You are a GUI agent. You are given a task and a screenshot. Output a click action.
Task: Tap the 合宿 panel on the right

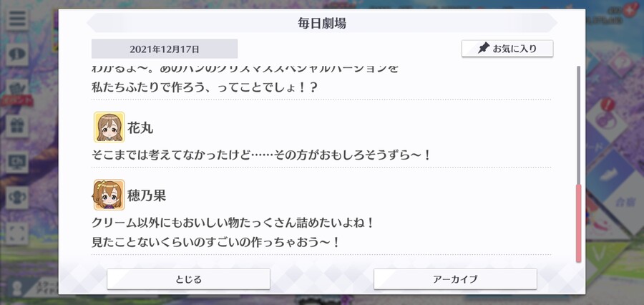[624, 201]
